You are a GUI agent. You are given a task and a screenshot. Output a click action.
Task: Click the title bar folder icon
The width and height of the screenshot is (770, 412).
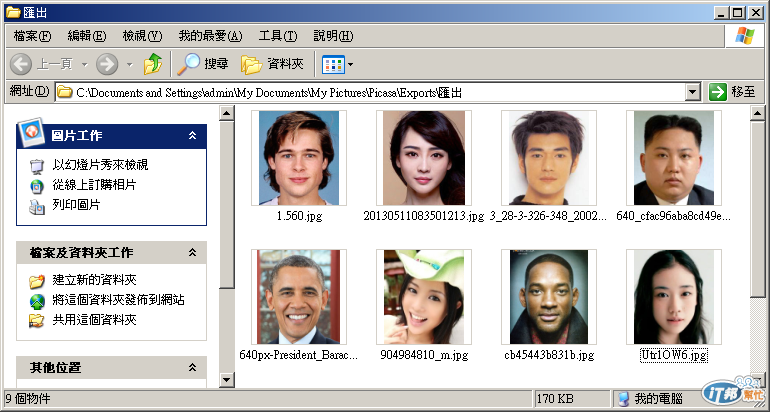pyautogui.click(x=13, y=12)
